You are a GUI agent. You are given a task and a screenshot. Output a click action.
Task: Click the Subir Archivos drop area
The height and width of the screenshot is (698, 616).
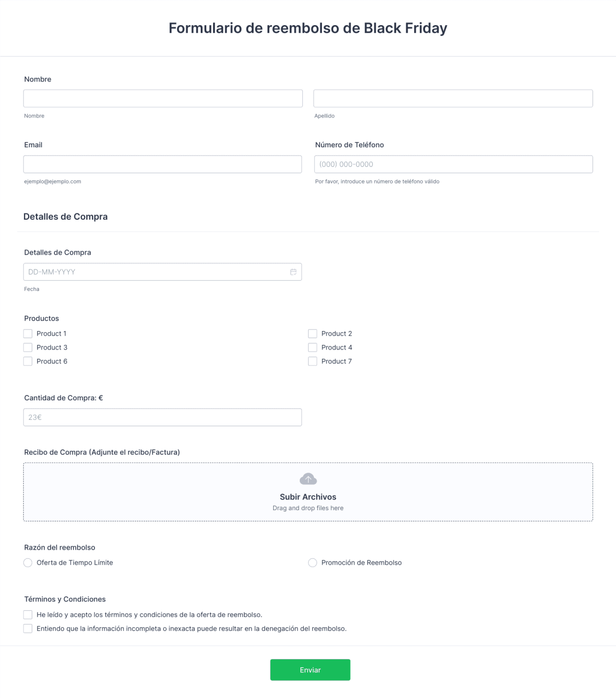308,492
